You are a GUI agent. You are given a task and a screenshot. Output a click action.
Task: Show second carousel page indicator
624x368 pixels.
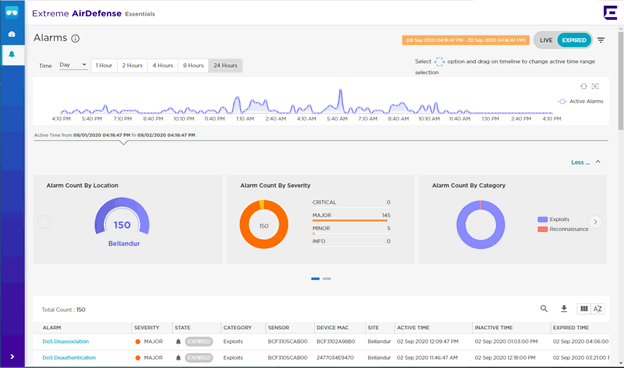pyautogui.click(x=327, y=278)
